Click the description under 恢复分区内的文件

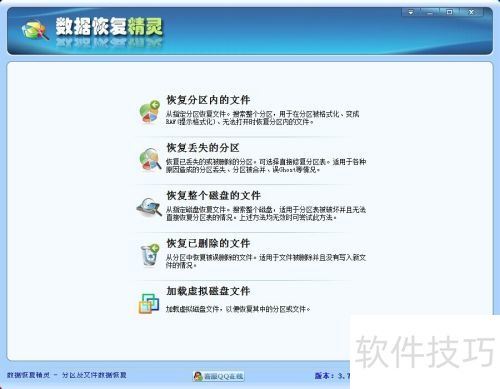[x=262, y=118]
